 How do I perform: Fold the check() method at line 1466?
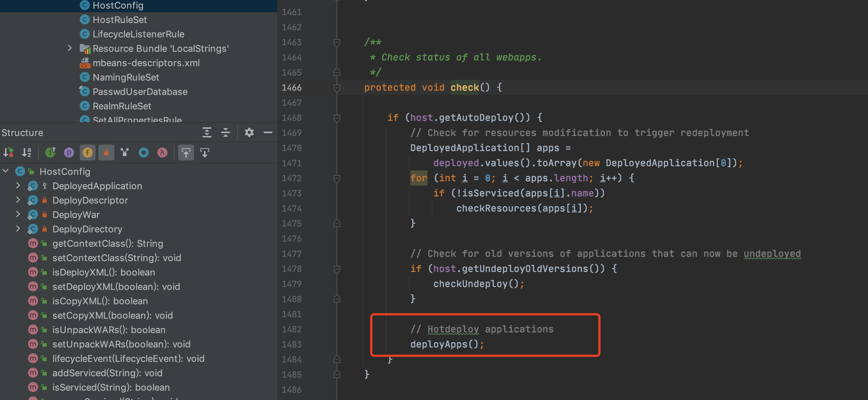pos(337,87)
